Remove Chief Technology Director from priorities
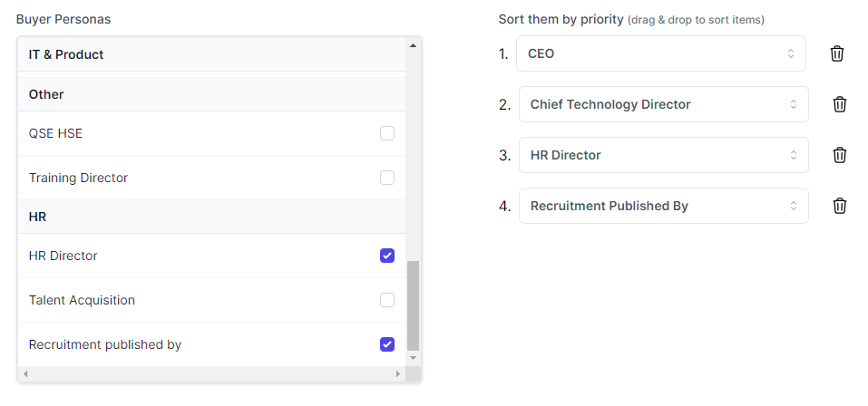This screenshot has width=868, height=406. pos(840,104)
